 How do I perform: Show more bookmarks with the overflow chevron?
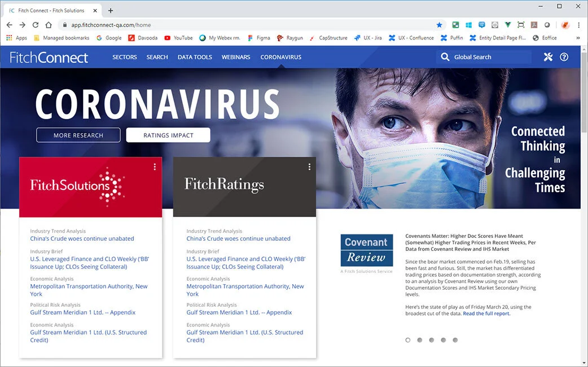pyautogui.click(x=578, y=38)
